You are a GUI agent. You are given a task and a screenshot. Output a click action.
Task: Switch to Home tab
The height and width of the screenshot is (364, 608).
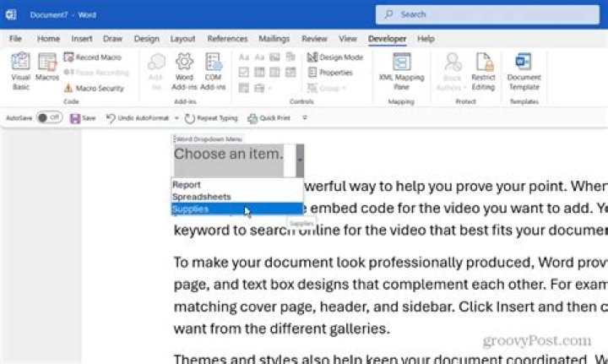[x=48, y=38]
